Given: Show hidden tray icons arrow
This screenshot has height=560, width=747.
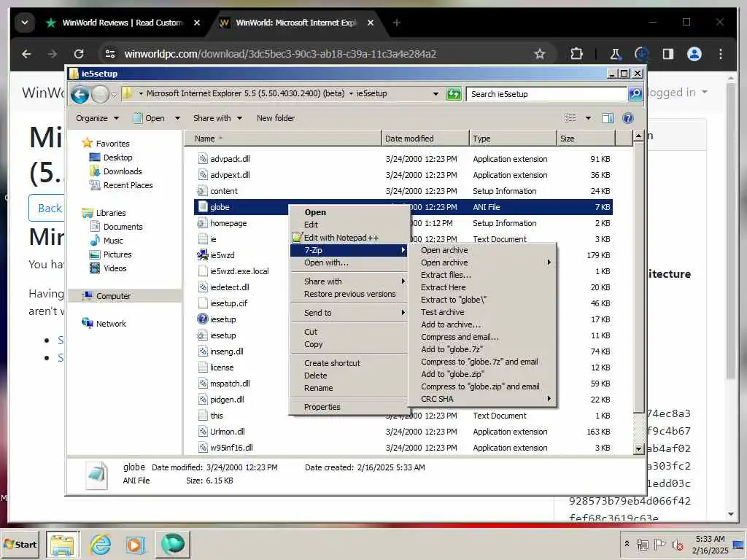Looking at the screenshot, I should [x=627, y=544].
